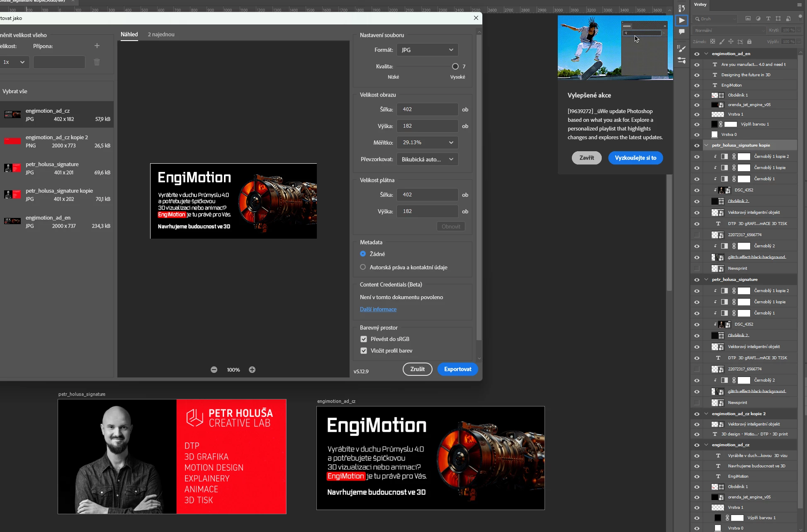Toggle visibility of 'Navrhujeme budoucnost ve 3D' layer
This screenshot has width=807, height=532.
697,466
